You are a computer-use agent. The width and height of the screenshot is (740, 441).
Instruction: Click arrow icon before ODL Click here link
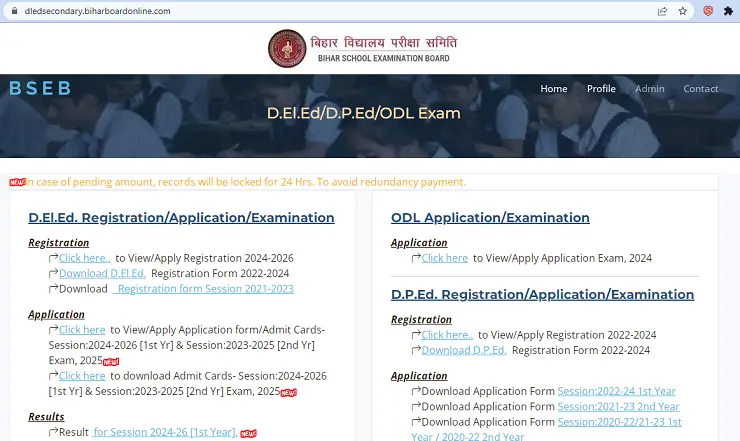416,258
